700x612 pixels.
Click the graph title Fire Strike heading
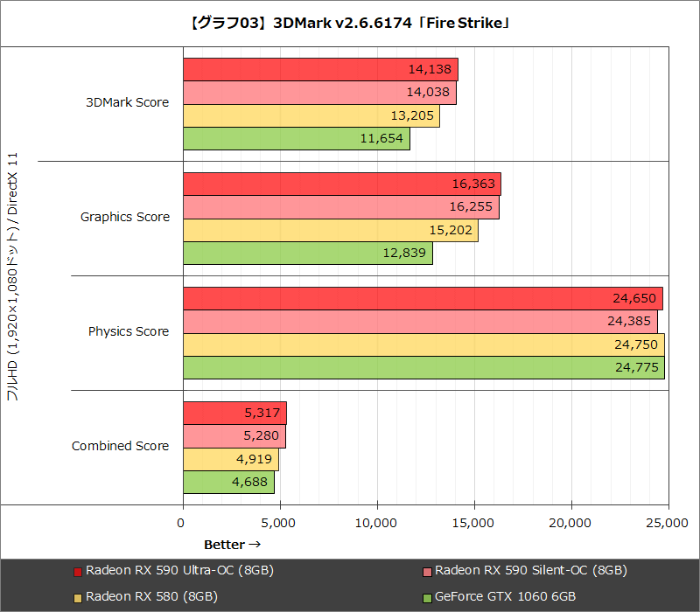point(350,23)
